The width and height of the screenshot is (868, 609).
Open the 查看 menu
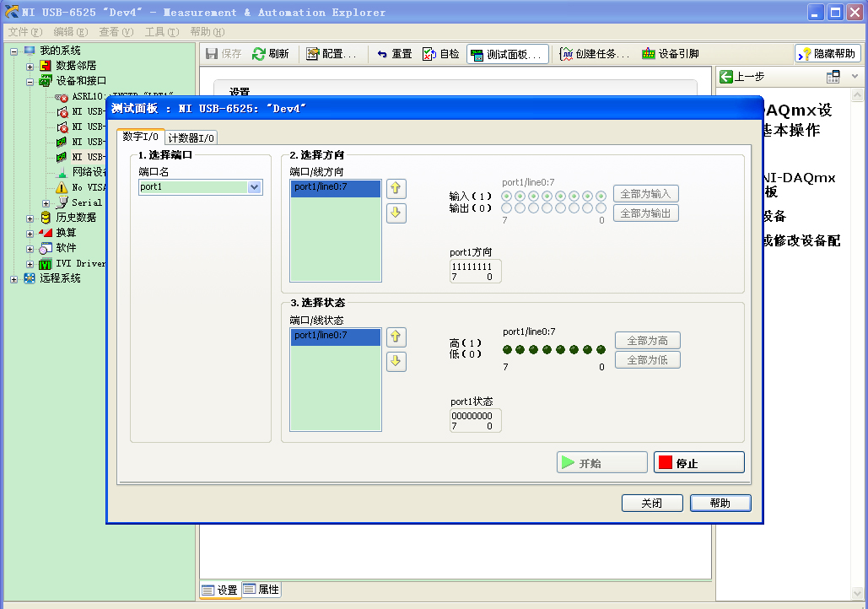[x=116, y=31]
